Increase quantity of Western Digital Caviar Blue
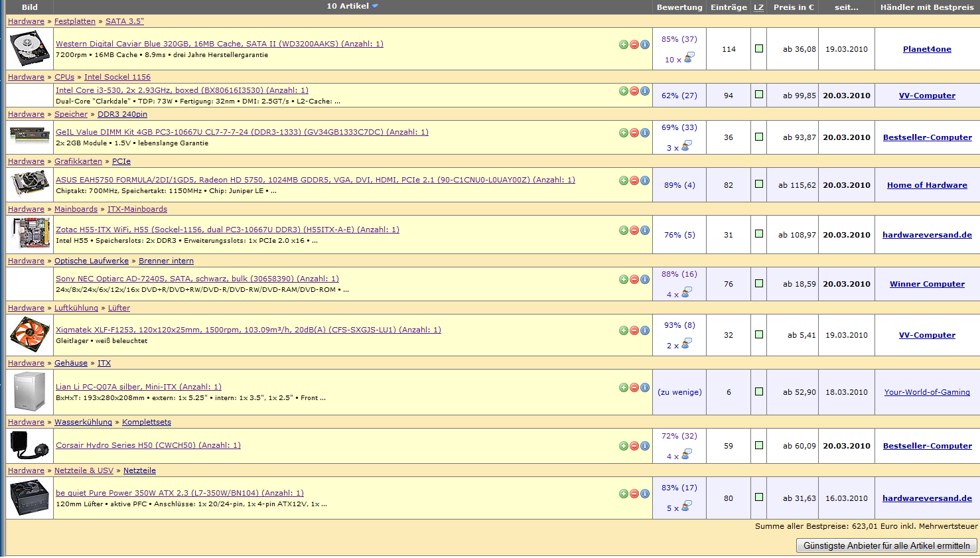 [624, 44]
